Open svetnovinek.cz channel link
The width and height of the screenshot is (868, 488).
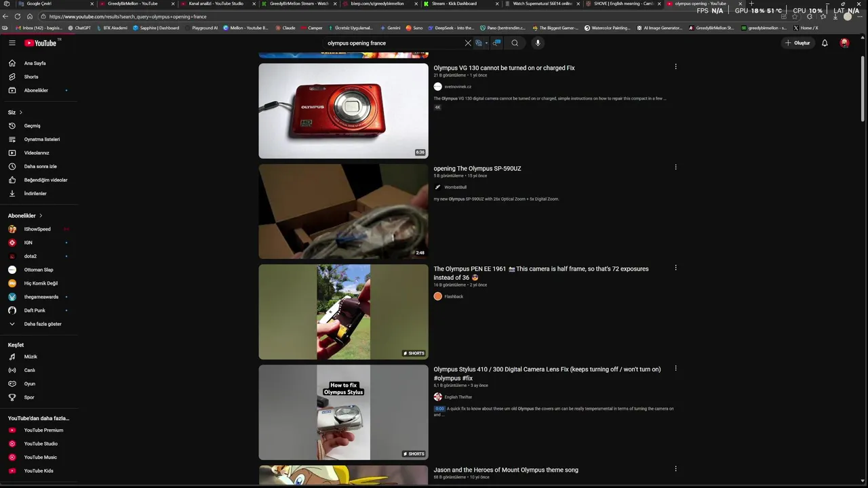point(458,87)
